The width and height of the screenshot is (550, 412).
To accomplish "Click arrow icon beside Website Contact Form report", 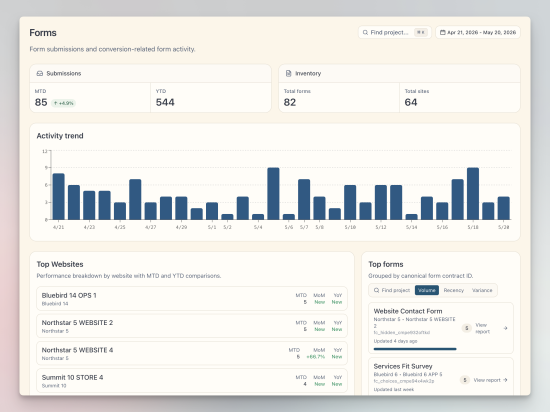I will click(505, 328).
